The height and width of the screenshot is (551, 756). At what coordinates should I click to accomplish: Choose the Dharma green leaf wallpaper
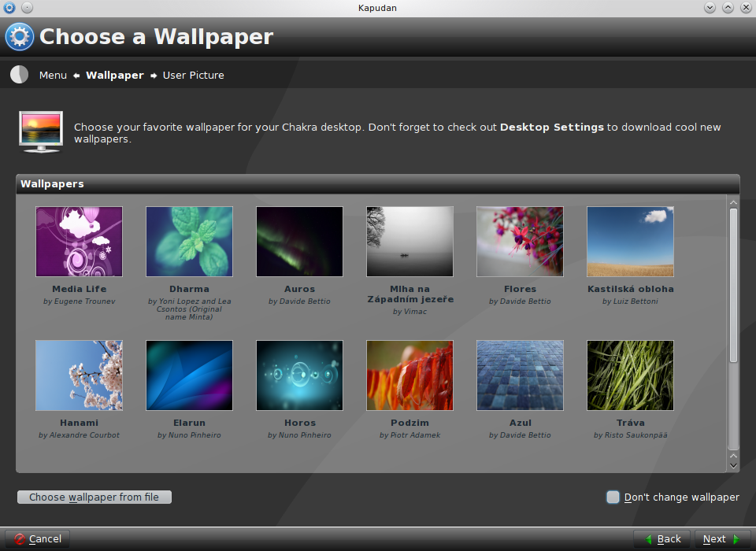[189, 242]
